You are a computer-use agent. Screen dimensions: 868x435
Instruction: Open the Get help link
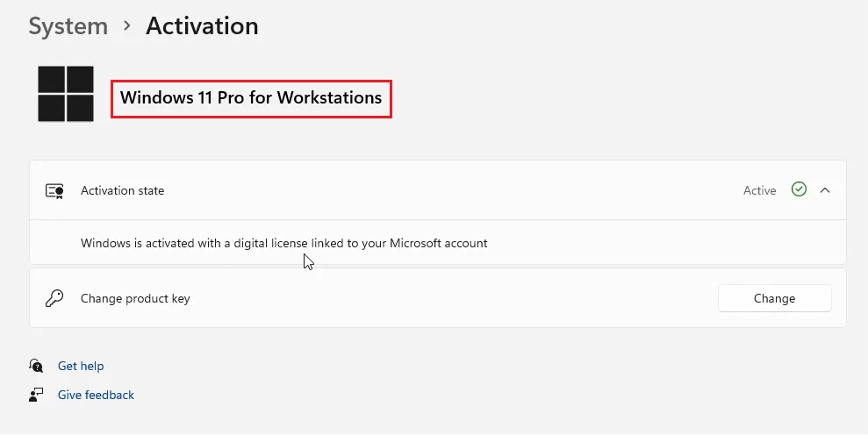[81, 366]
